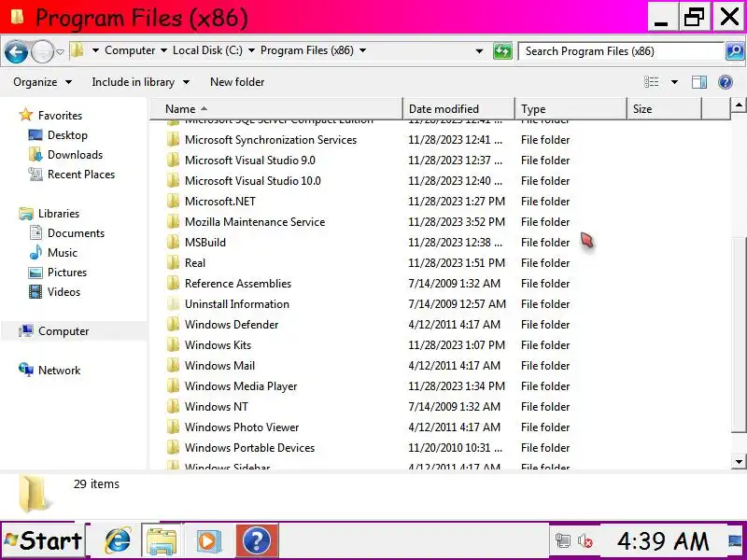Viewport: 747px width, 560px height.
Task: Open the Music library
Action: point(62,252)
